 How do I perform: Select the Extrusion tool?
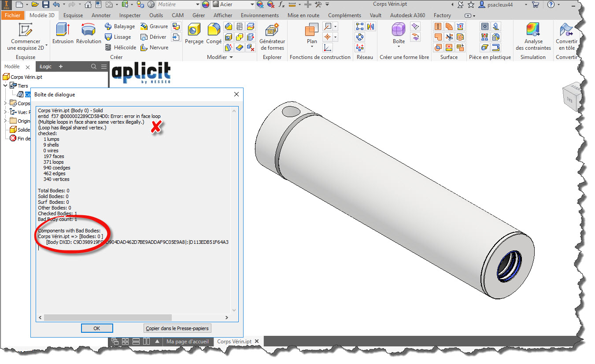pyautogui.click(x=63, y=34)
